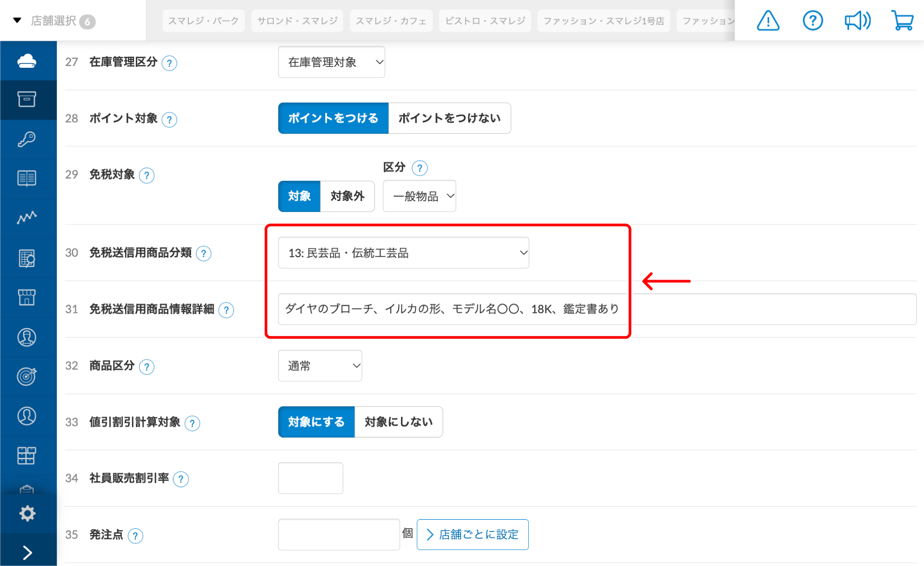Open the product box icon in sidebar

[x=27, y=99]
